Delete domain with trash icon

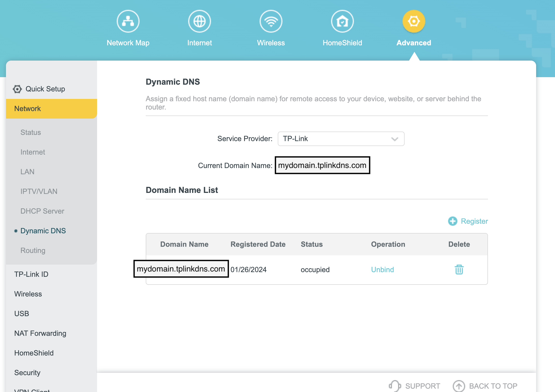pyautogui.click(x=459, y=270)
